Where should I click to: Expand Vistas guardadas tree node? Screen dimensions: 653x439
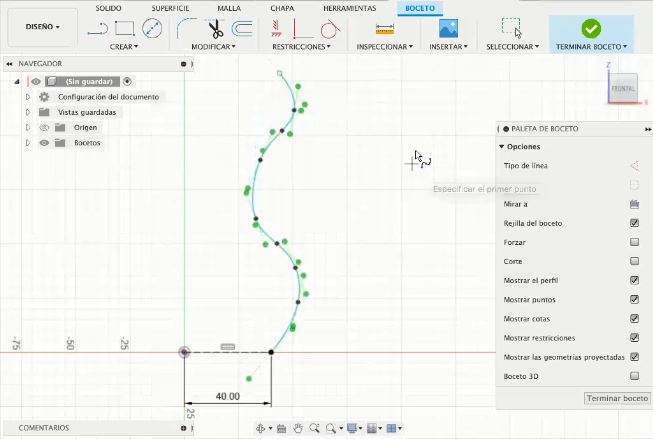click(27, 112)
